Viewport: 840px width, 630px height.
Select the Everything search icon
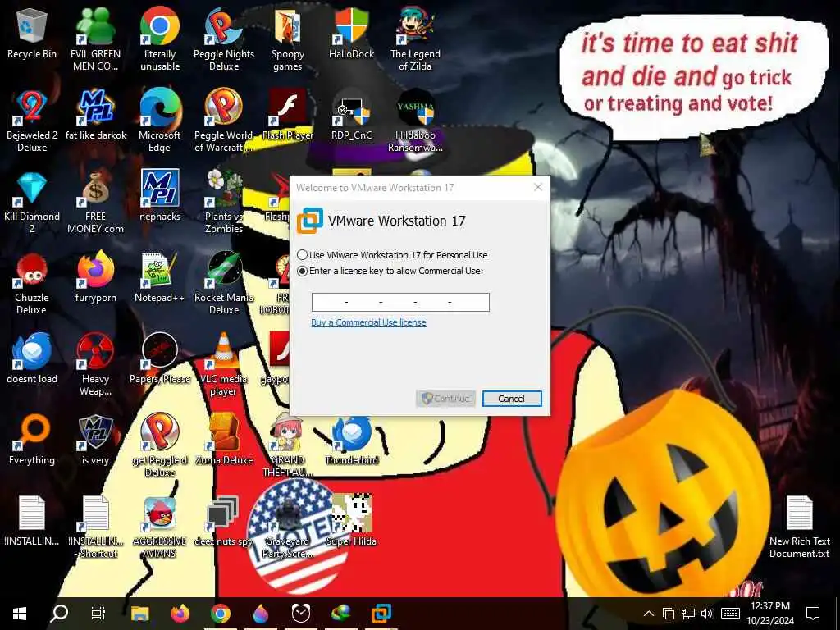32,441
